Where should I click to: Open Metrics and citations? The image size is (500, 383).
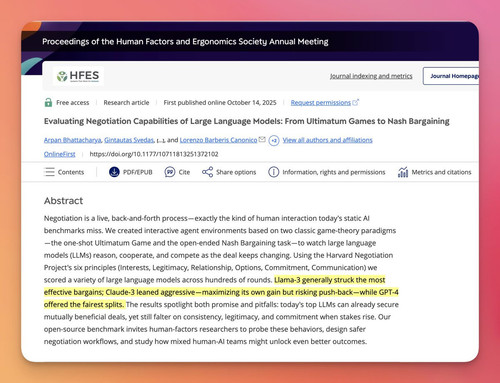(x=441, y=172)
